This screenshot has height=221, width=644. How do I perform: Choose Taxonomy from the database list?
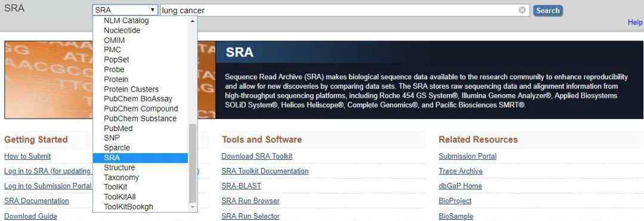point(141,178)
